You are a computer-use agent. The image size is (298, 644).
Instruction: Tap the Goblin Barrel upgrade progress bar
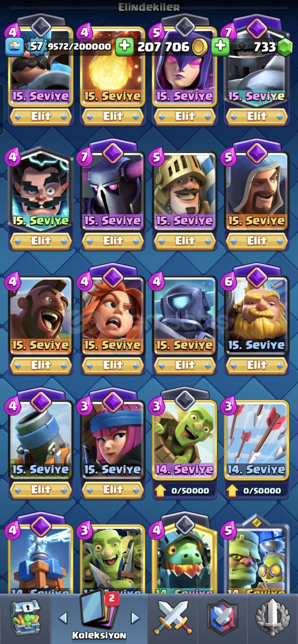coord(185,490)
